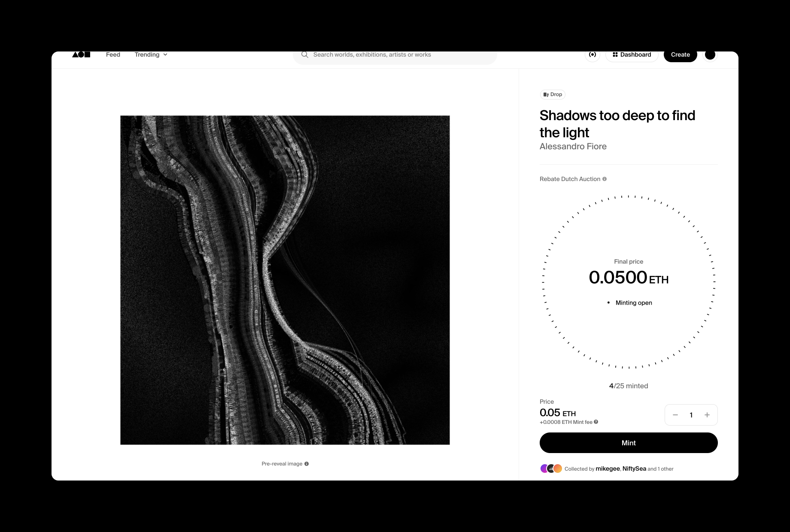Click the Create button
Viewport: 790px width, 532px height.
tap(680, 54)
